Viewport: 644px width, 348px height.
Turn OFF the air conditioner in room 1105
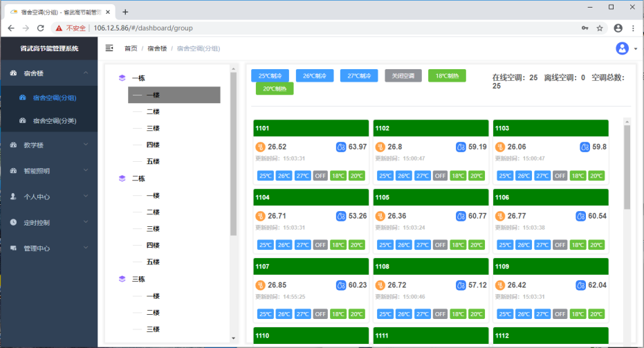(x=440, y=245)
